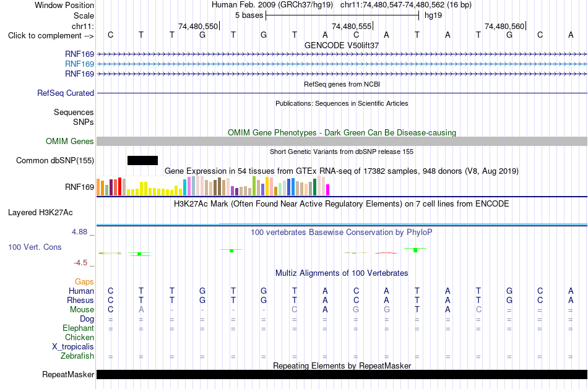The height and width of the screenshot is (389, 588).
Task: Open the 100 Vert. Cons track label
Action: point(35,247)
